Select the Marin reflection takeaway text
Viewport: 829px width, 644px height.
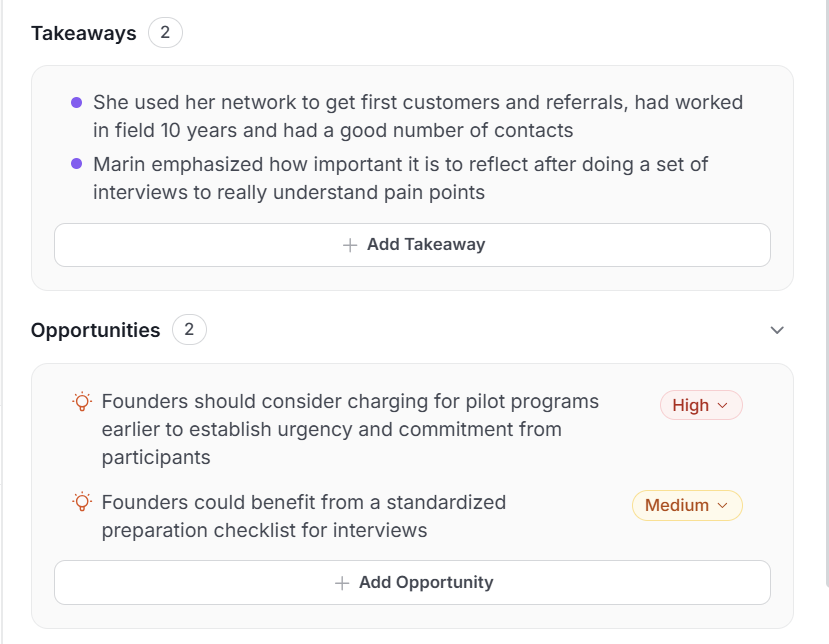[400, 178]
